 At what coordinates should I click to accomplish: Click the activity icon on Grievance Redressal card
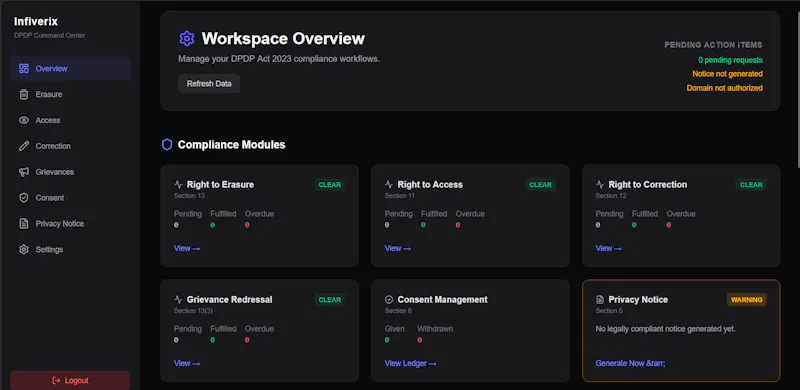click(x=178, y=300)
